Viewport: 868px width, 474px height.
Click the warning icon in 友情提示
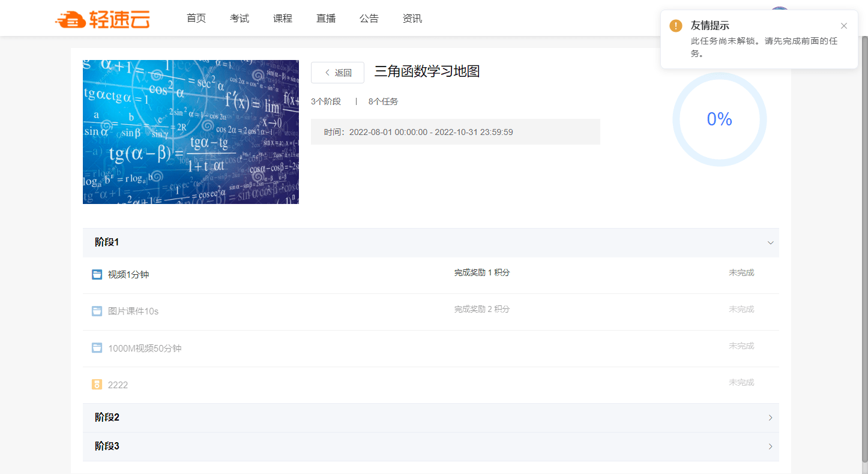(676, 26)
